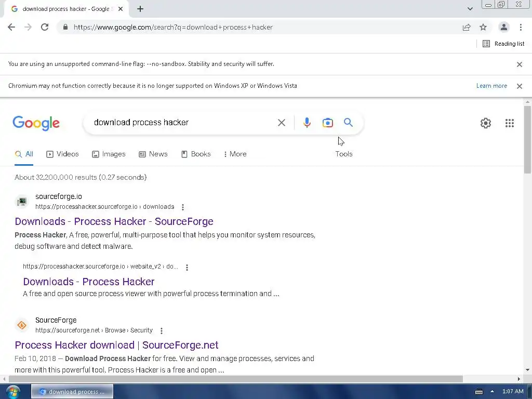The height and width of the screenshot is (399, 532).
Task: Open the search Tools options
Action: (344, 154)
